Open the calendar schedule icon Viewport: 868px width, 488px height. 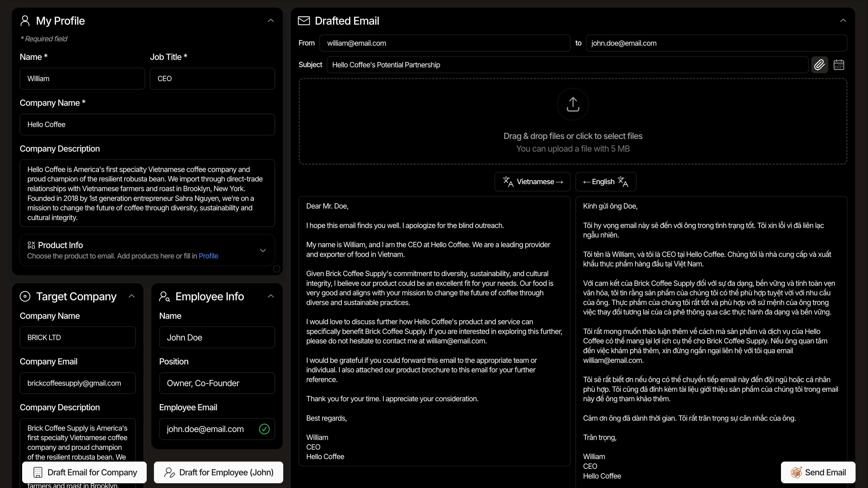(x=839, y=65)
